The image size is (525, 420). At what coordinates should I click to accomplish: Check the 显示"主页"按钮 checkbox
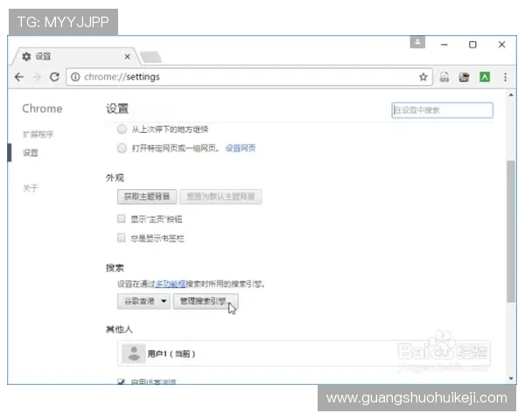122,219
